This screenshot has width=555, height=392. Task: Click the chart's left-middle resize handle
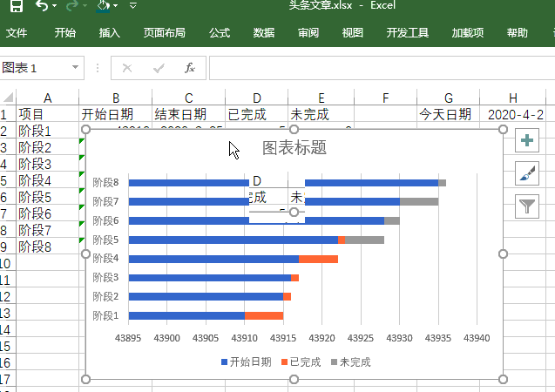tap(85, 254)
